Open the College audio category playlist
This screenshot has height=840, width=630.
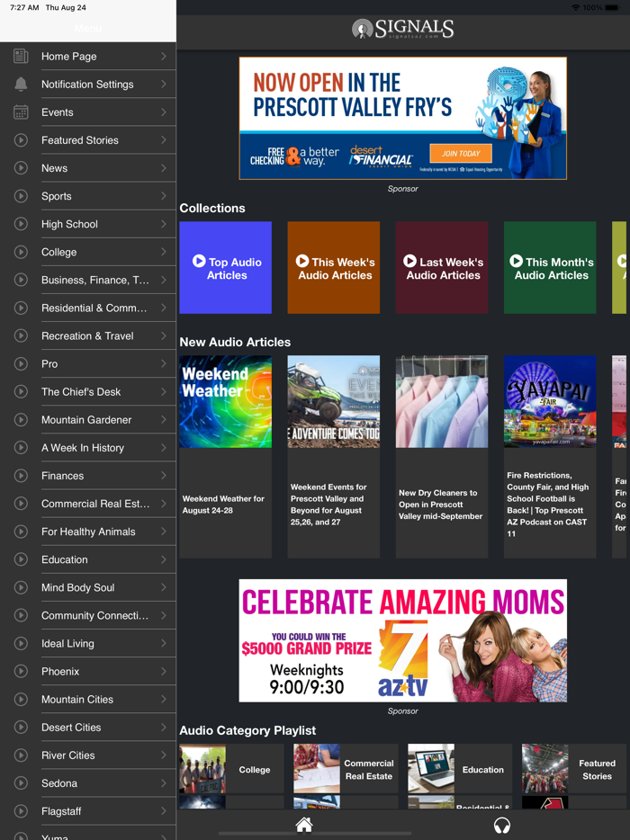tap(231, 769)
